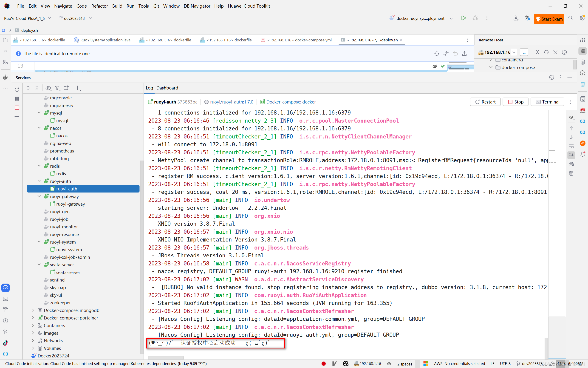Collapse the nacos service group
This screenshot has height=368, width=588.
click(x=39, y=128)
